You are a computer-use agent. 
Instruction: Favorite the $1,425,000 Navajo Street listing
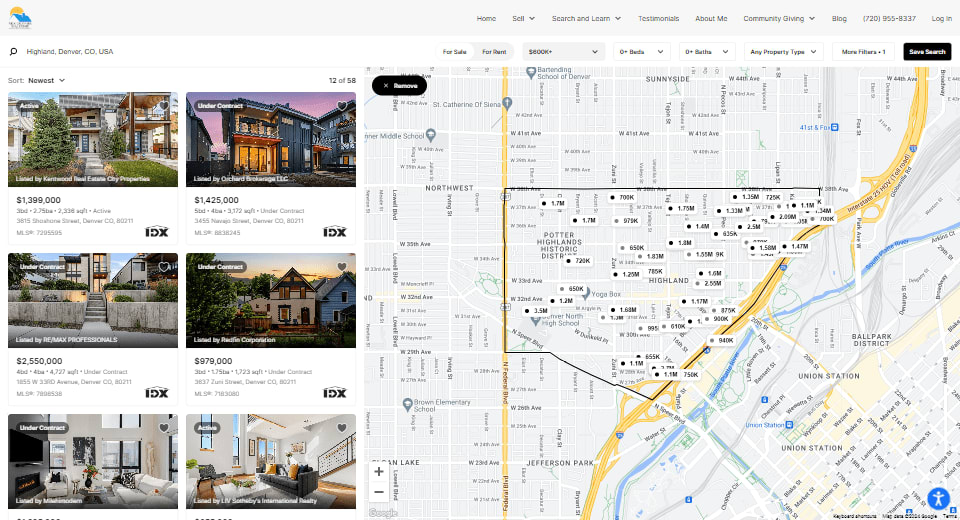click(x=342, y=106)
